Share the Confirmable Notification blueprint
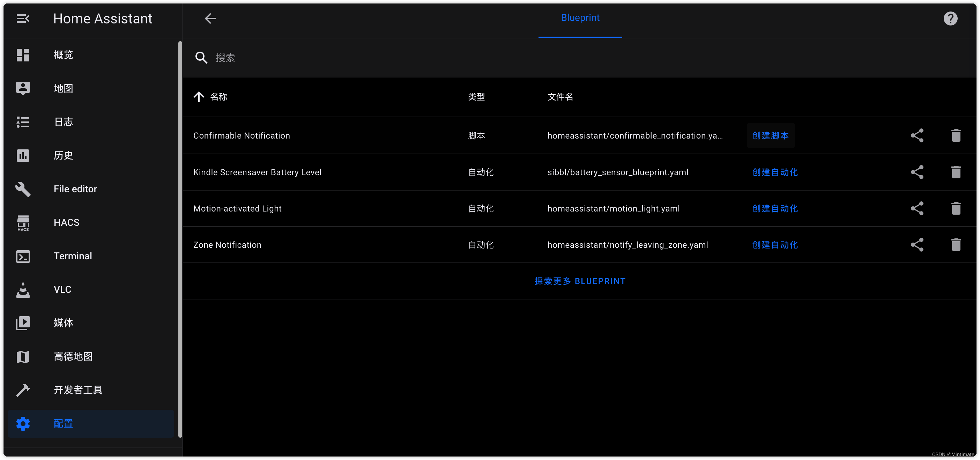This screenshot has width=980, height=460. click(x=917, y=135)
